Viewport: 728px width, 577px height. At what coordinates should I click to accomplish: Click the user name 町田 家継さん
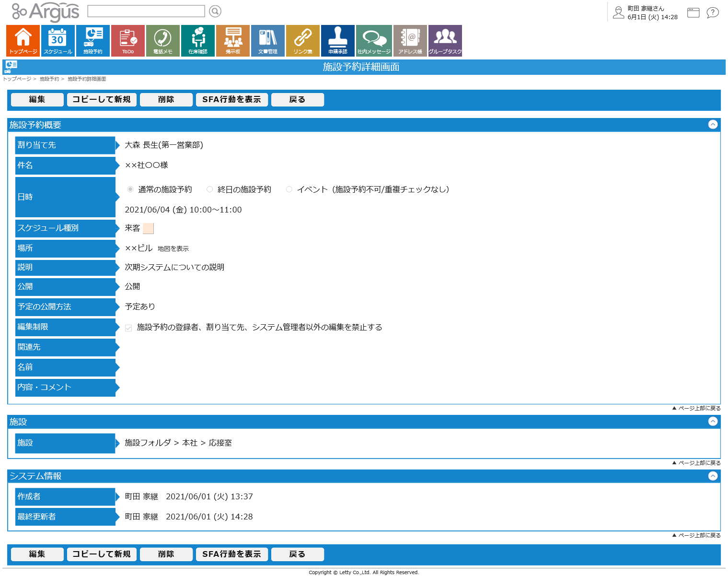(x=646, y=9)
